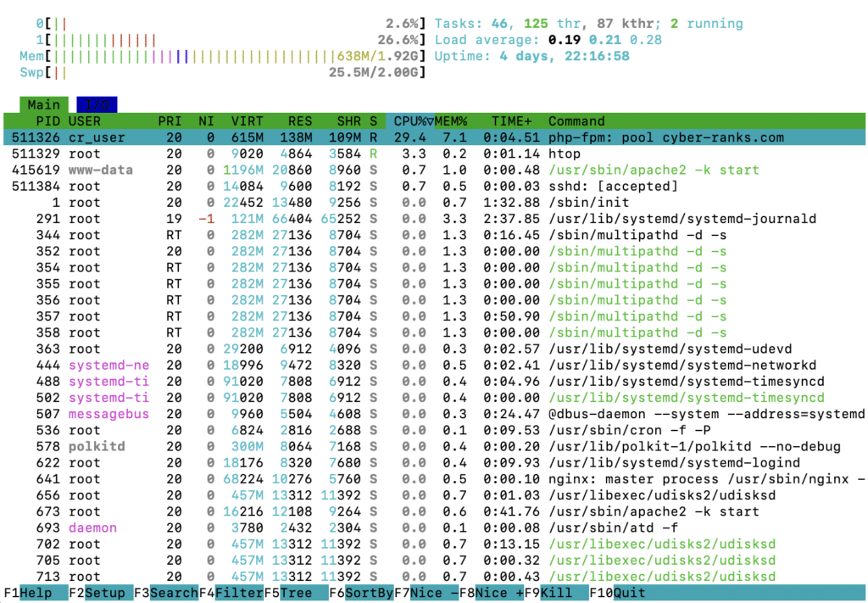Viewport: 868px width, 603px height.
Task: Switch to the I/O tab
Action: (97, 105)
